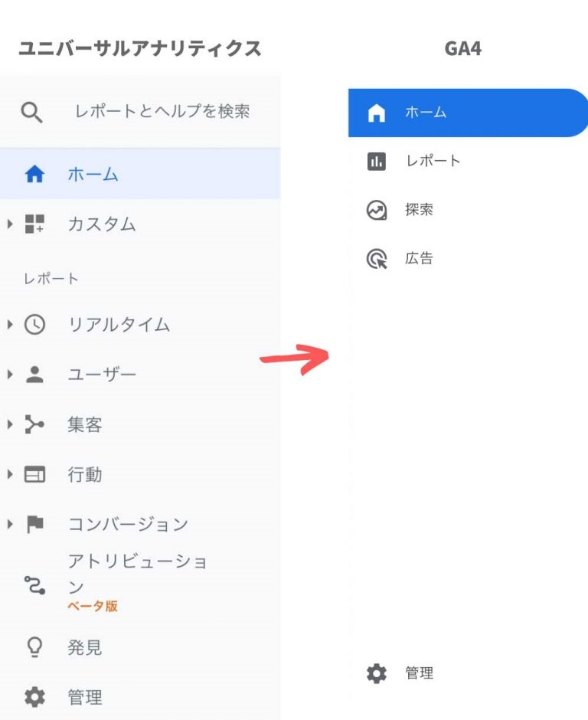Viewport: 588px width, 720px height.
Task: Click the リアルタイム clock icon
Action: point(34,325)
